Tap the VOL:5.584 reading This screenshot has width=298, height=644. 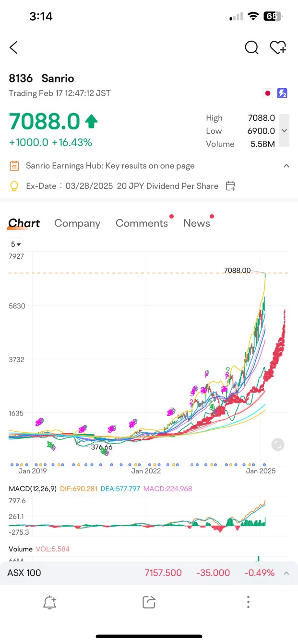point(53,549)
